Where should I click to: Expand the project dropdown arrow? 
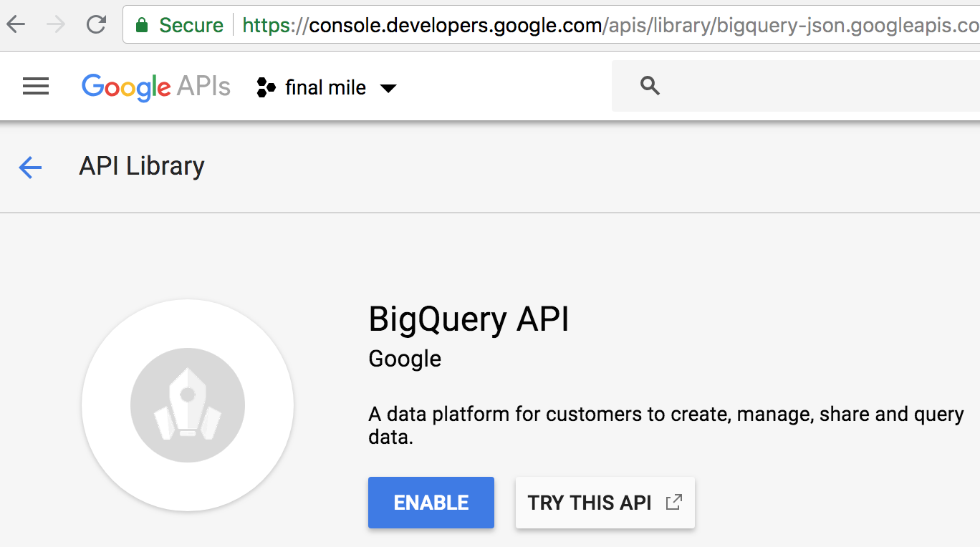(388, 88)
